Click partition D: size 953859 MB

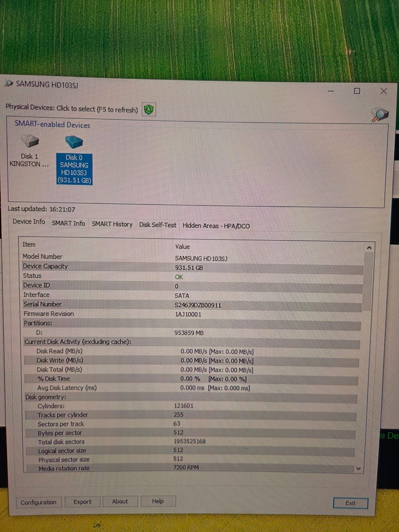(x=189, y=333)
